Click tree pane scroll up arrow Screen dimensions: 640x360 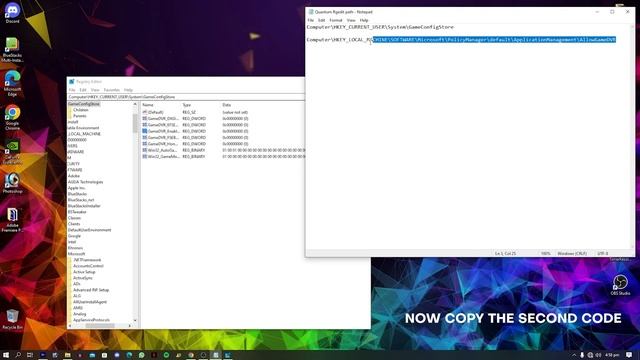coord(135,104)
